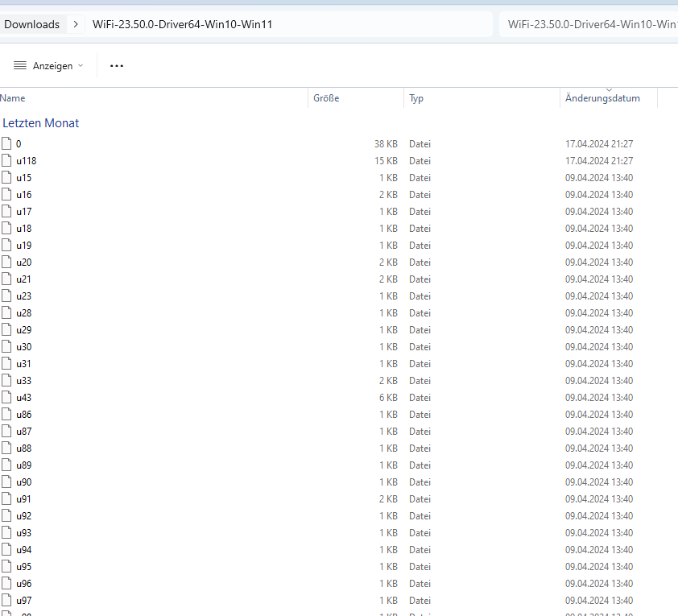Select the file icon of u20
Image resolution: width=678 pixels, height=616 pixels.
(6, 262)
